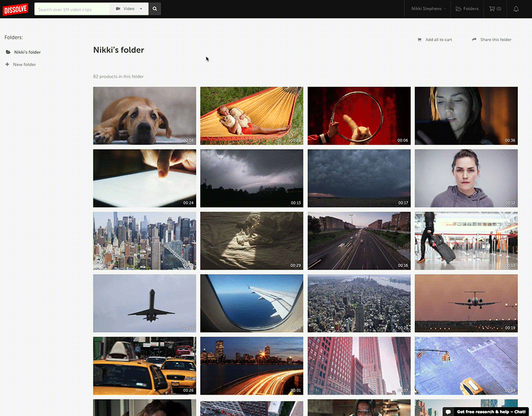Open the overhead intersection taxi clip
Viewport: 532px width, 416px height.
(x=466, y=366)
